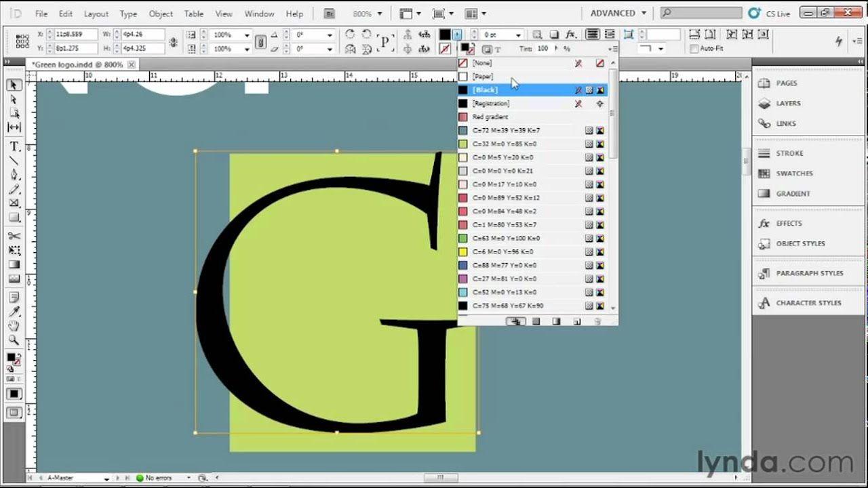Toggle constrain proportions for width and height
This screenshot has width=868, height=488.
click(x=174, y=42)
